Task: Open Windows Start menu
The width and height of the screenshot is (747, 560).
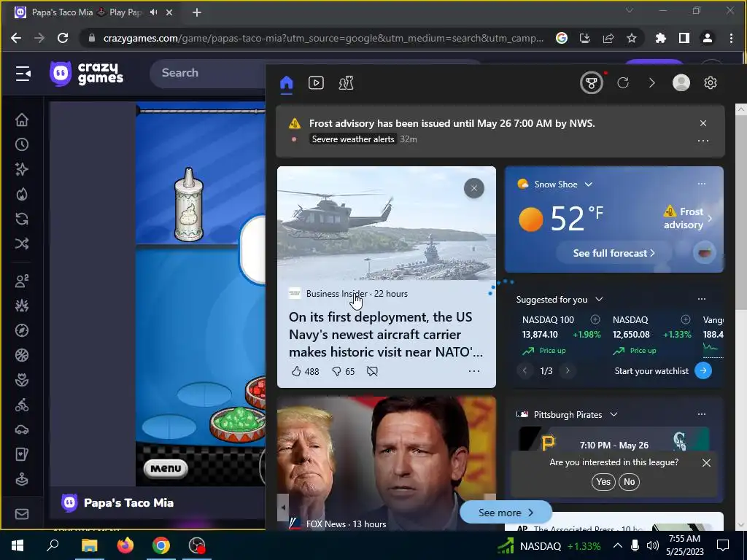Action: click(x=18, y=545)
